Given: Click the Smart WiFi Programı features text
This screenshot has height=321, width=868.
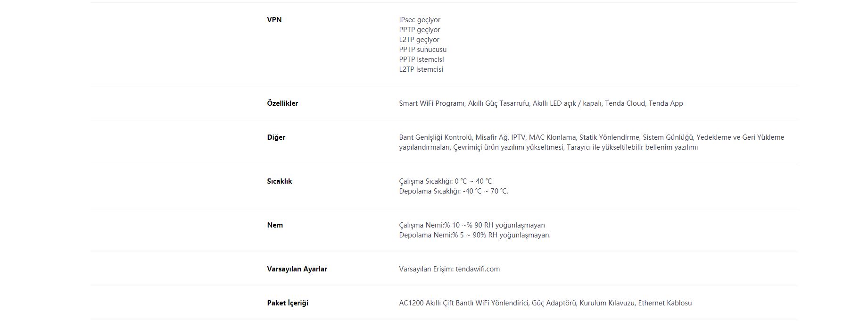Looking at the screenshot, I should 541,103.
